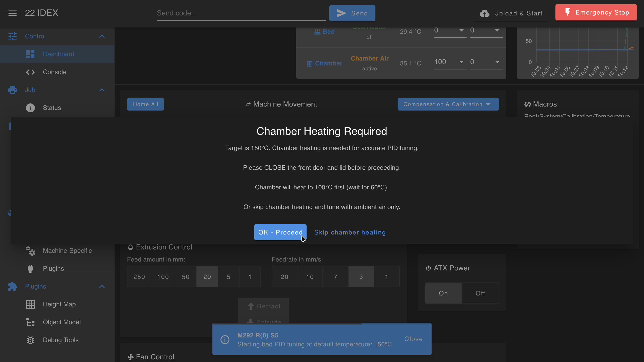Collapse the Job section chevron
This screenshot has height=362, width=644.
point(102,90)
